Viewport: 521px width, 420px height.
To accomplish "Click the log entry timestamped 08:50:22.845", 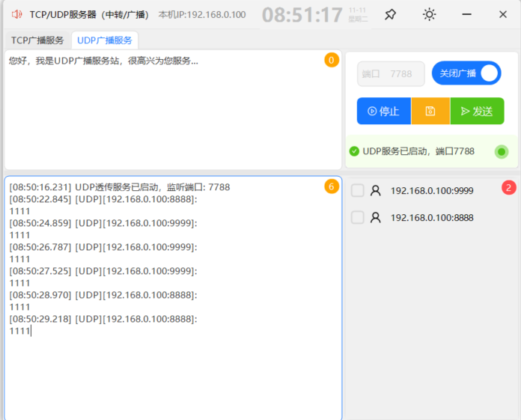I will pyautogui.click(x=103, y=199).
